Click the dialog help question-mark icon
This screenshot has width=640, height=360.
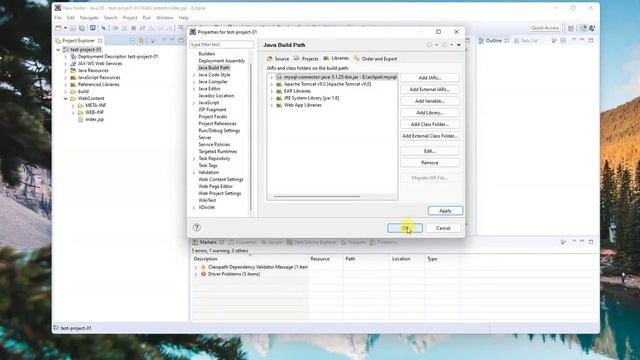tap(196, 228)
